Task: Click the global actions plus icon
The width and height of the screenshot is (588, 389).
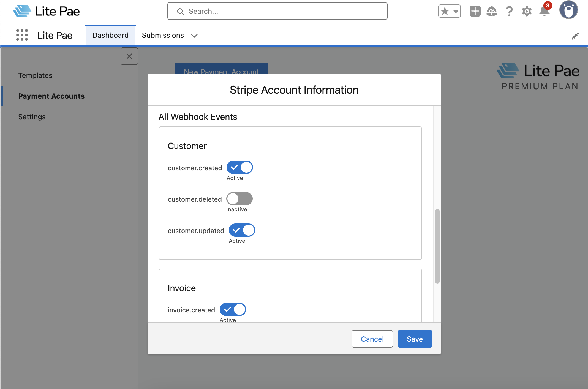Action: pyautogui.click(x=475, y=11)
